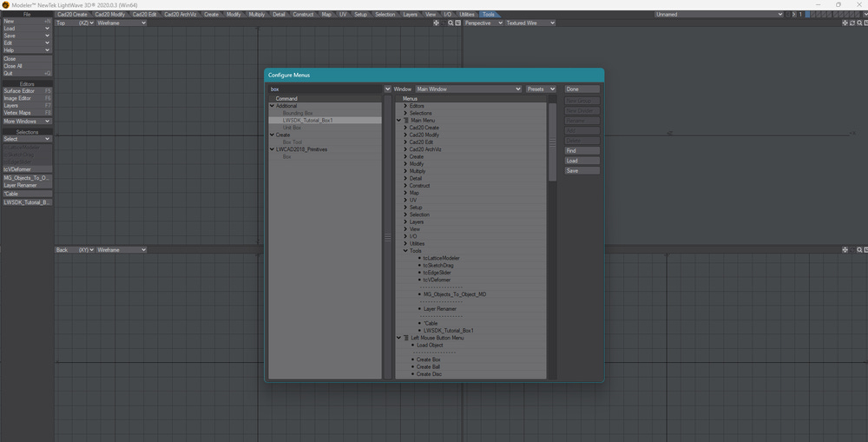The width and height of the screenshot is (868, 442).
Task: Click the menu tree vertical scrollbar thumb
Action: 552,142
